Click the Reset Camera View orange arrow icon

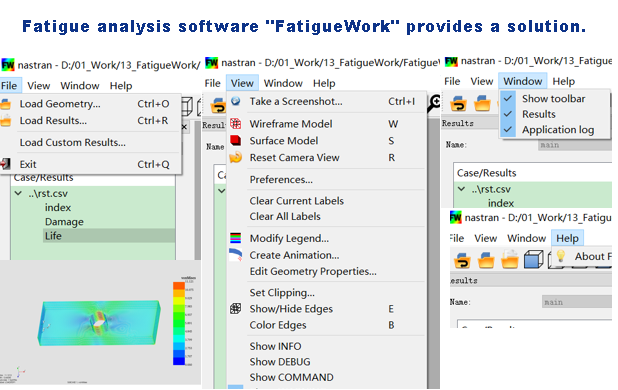point(236,157)
